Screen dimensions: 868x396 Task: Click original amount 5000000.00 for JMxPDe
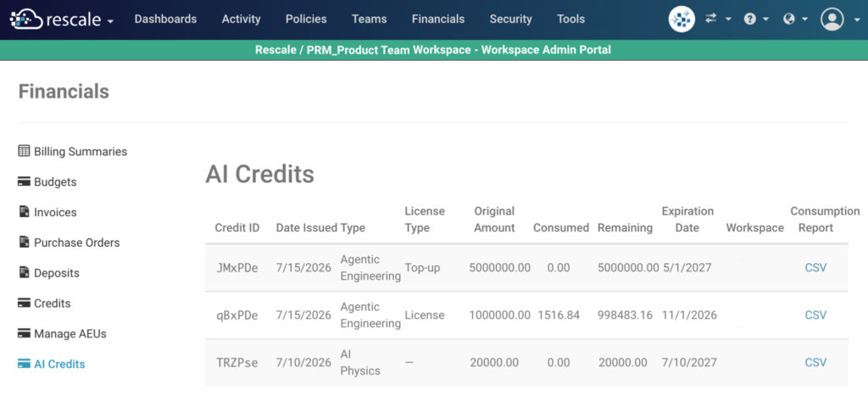499,267
